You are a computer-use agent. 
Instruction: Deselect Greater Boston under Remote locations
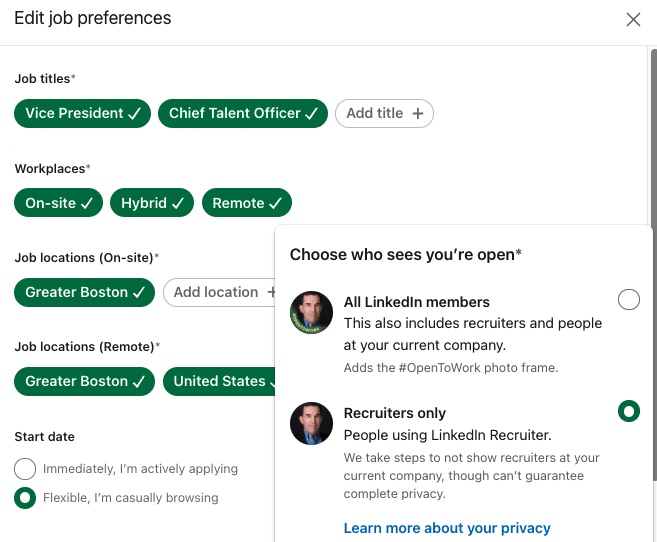85,382
